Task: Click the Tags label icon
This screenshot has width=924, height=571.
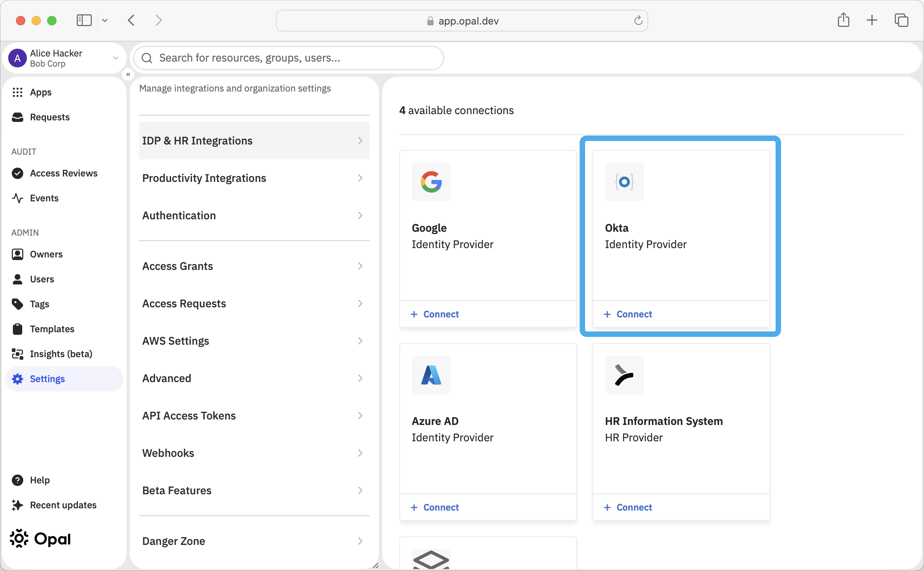Action: 18,304
